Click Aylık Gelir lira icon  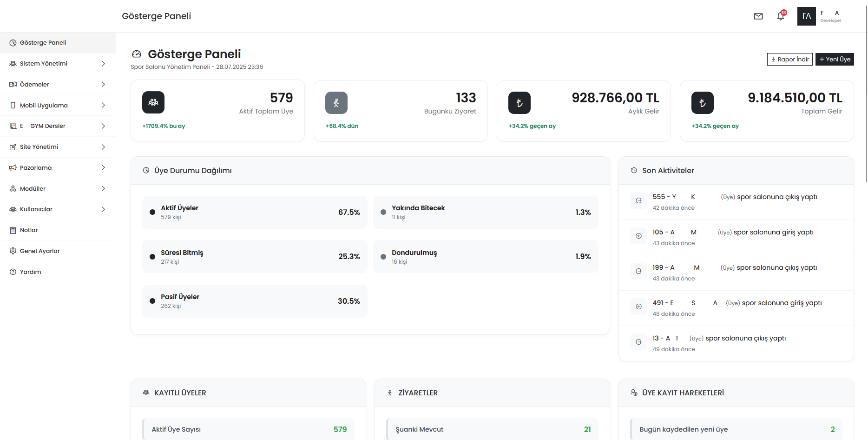coord(519,103)
